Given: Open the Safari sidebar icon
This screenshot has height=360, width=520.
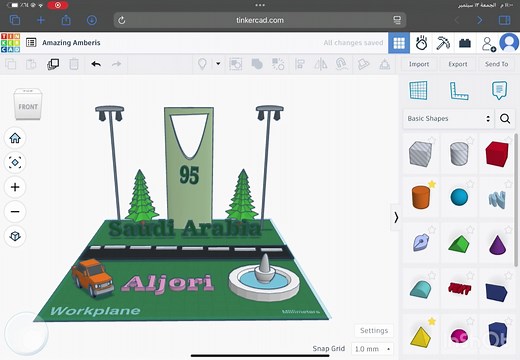Looking at the screenshot, I should click(504, 20).
